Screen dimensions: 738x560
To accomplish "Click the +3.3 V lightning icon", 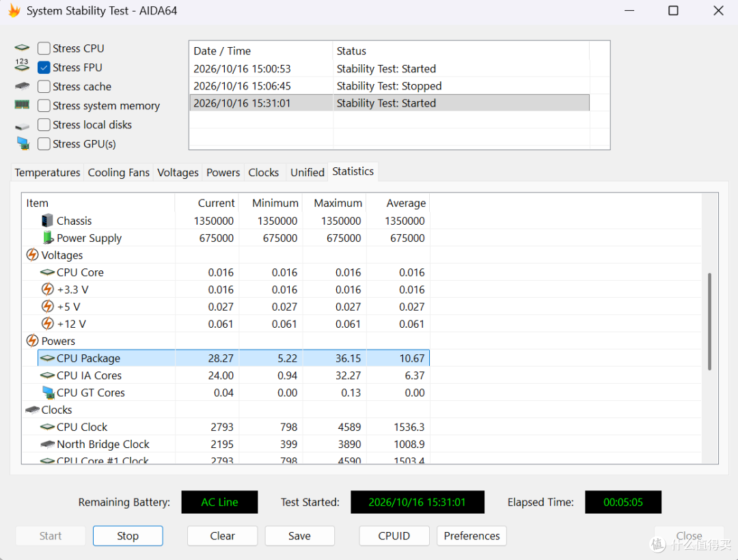I will [x=48, y=289].
